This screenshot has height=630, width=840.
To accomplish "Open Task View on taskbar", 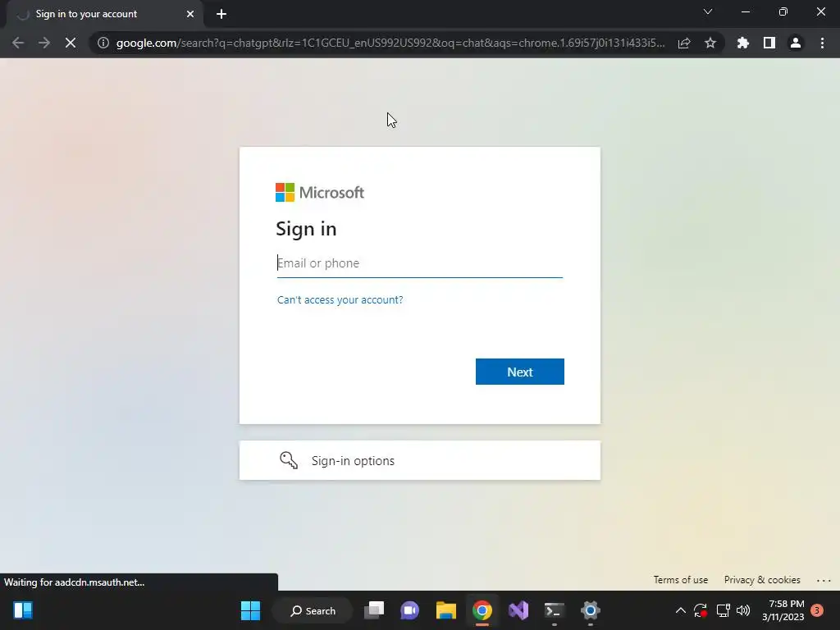I will click(x=374, y=610).
